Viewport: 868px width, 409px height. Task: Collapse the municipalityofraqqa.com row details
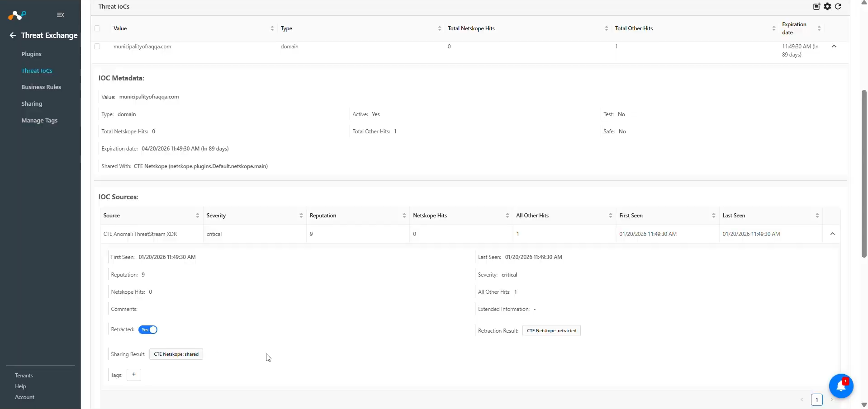tap(834, 47)
